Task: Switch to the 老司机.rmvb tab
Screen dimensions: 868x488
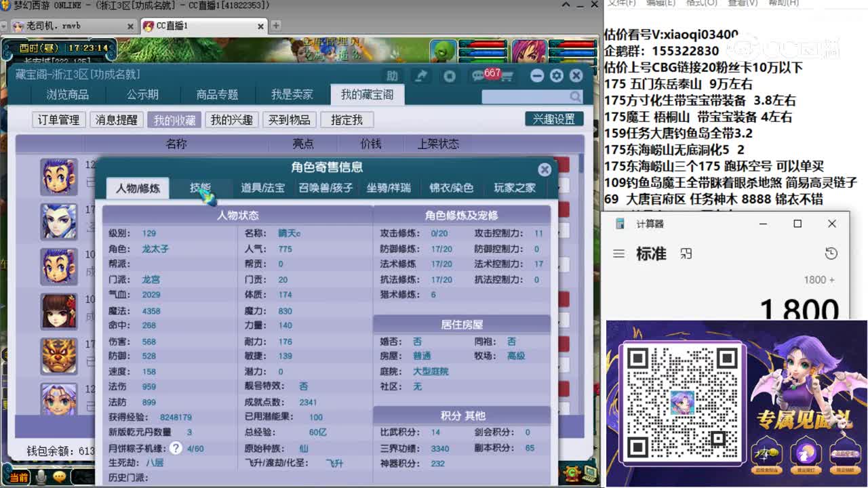Action: 73,26
